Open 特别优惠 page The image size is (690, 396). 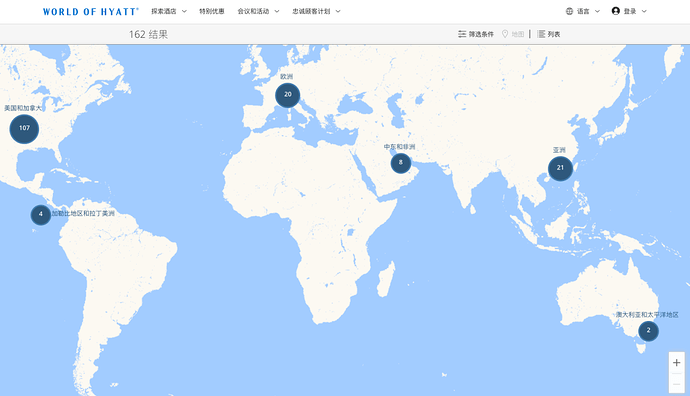coord(212,11)
